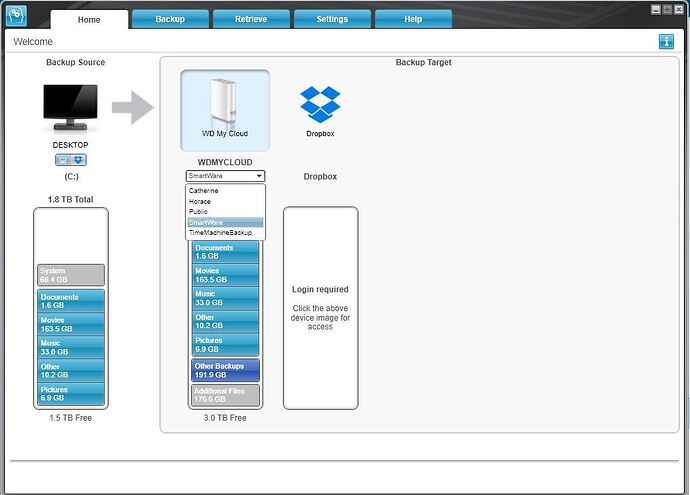
Task: Click the Dropbox logo device image
Action: (320, 105)
